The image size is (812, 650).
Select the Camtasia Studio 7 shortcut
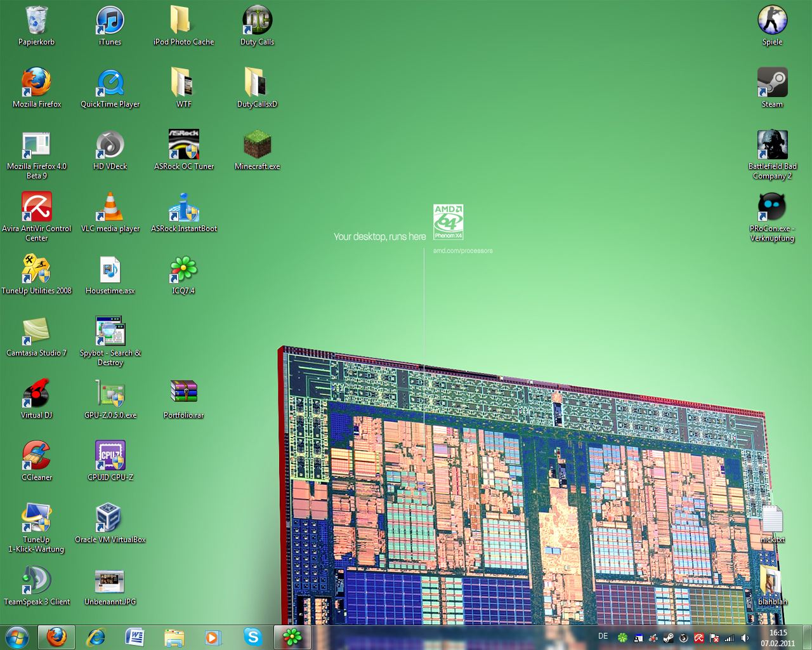click(37, 338)
